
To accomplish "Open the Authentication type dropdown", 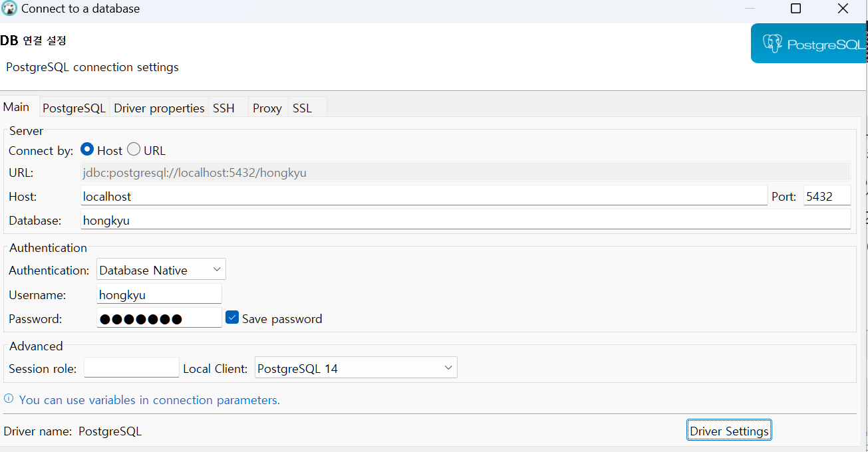I will pos(161,270).
